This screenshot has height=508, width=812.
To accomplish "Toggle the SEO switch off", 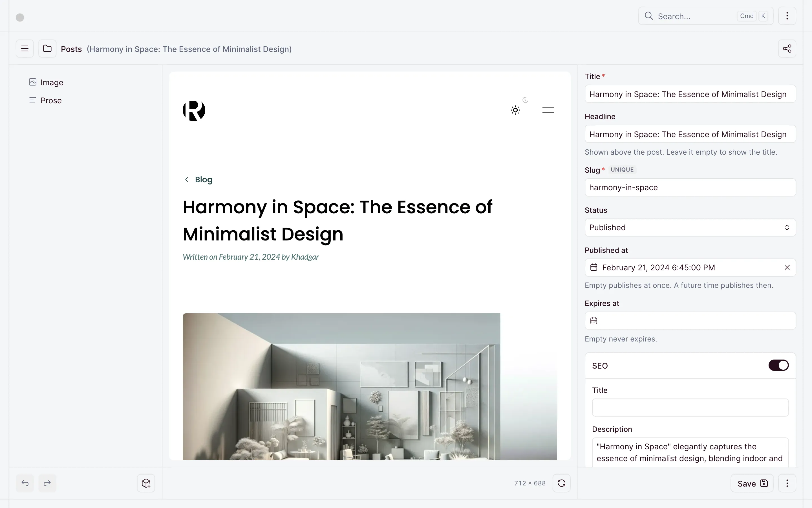I will (778, 365).
